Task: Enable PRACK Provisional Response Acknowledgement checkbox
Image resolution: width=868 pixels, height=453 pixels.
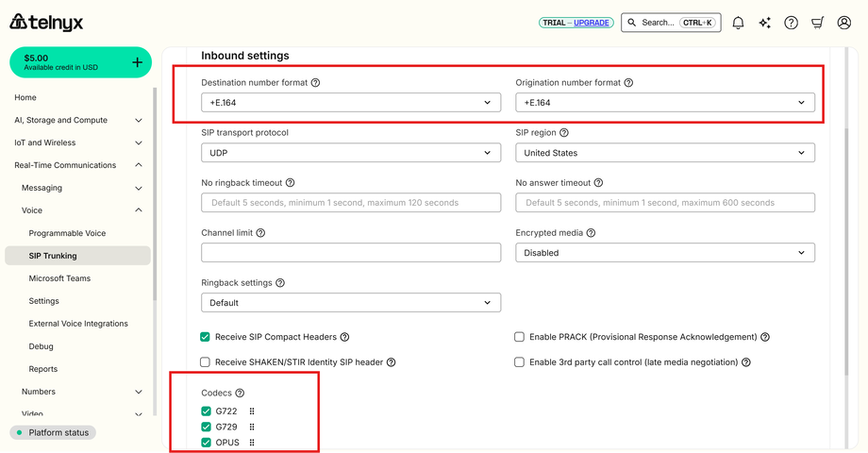Action: coord(519,337)
